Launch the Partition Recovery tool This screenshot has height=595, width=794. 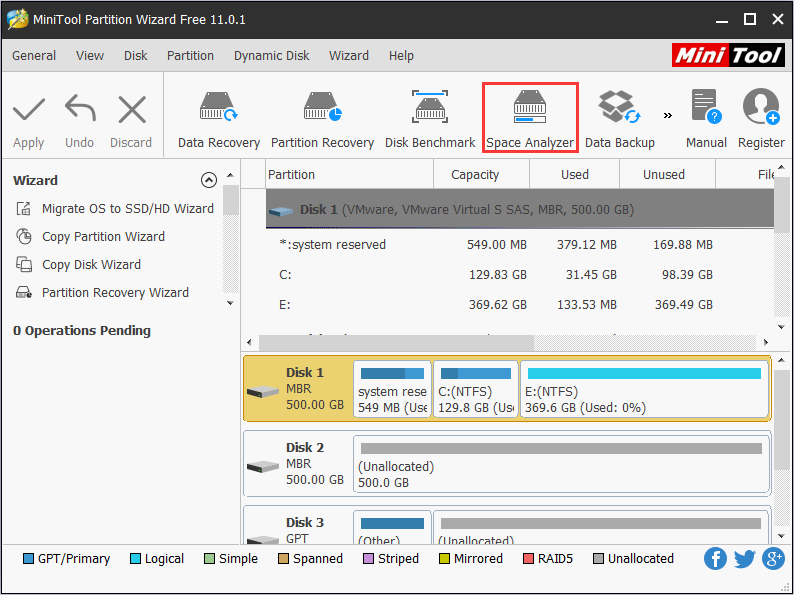click(x=323, y=121)
